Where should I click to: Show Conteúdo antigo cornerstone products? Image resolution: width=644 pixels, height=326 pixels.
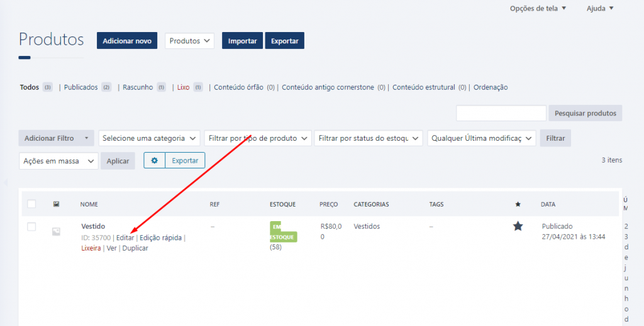328,87
